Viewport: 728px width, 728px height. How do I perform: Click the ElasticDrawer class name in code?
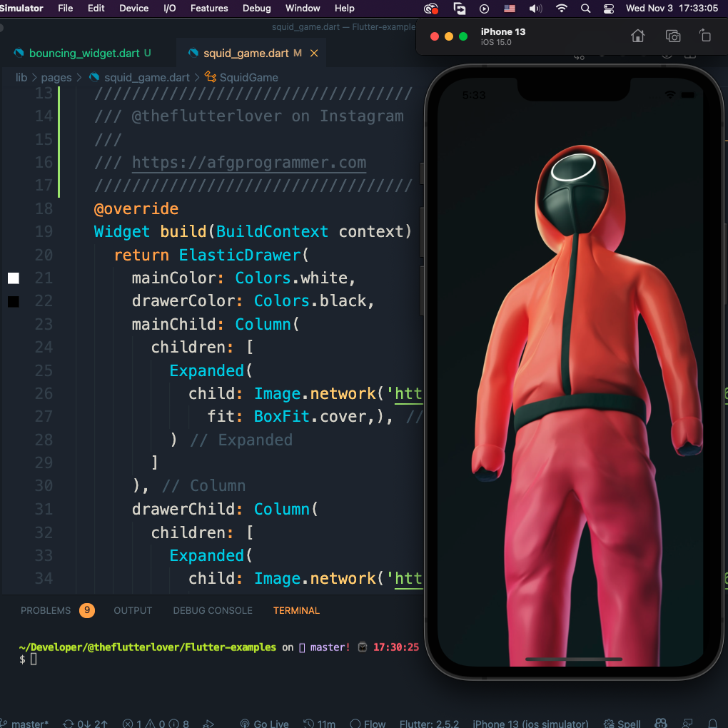(x=240, y=255)
